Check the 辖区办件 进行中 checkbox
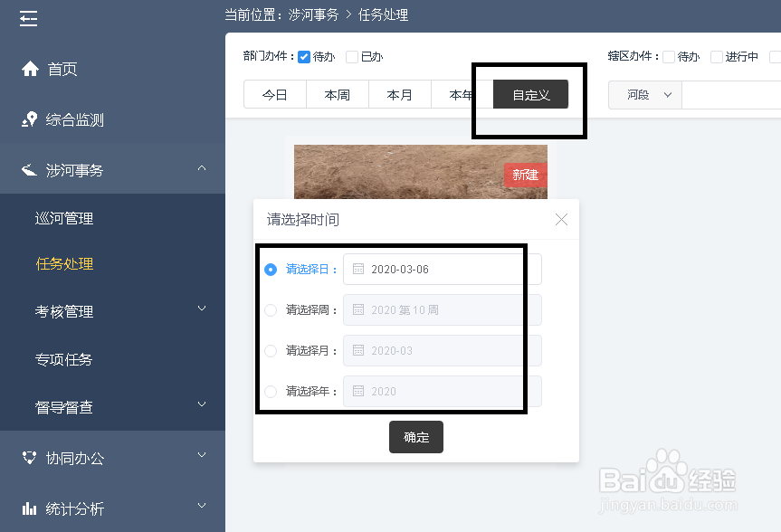This screenshot has width=781, height=532. coord(716,57)
